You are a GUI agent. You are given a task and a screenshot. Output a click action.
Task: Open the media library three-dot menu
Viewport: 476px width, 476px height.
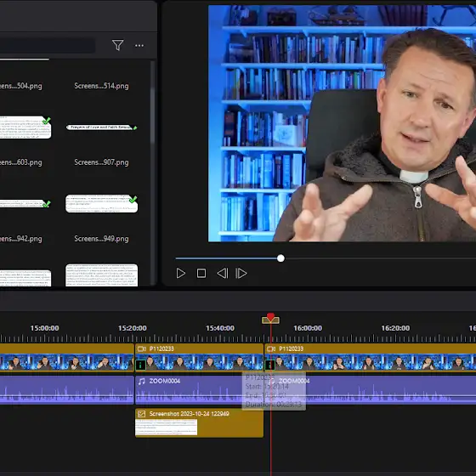[x=139, y=46]
